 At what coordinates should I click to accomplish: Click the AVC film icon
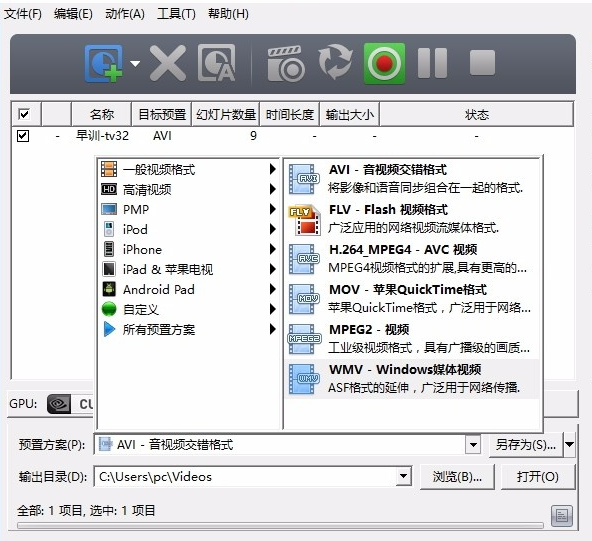coord(304,259)
